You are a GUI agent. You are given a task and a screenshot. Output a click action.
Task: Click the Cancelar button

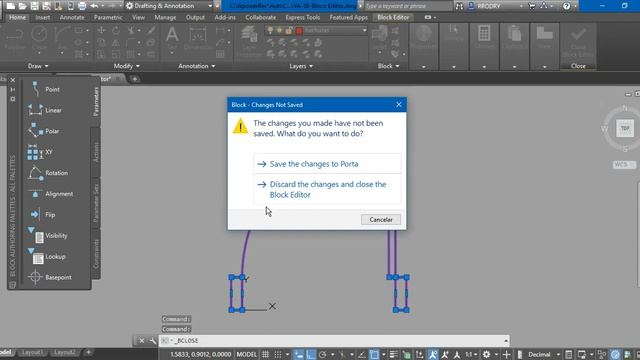(380, 220)
